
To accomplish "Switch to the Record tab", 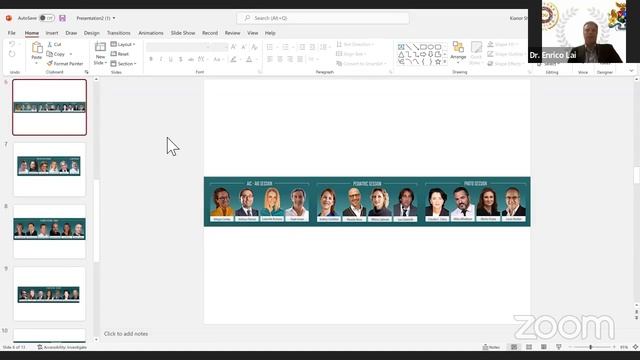I will 210,33.
